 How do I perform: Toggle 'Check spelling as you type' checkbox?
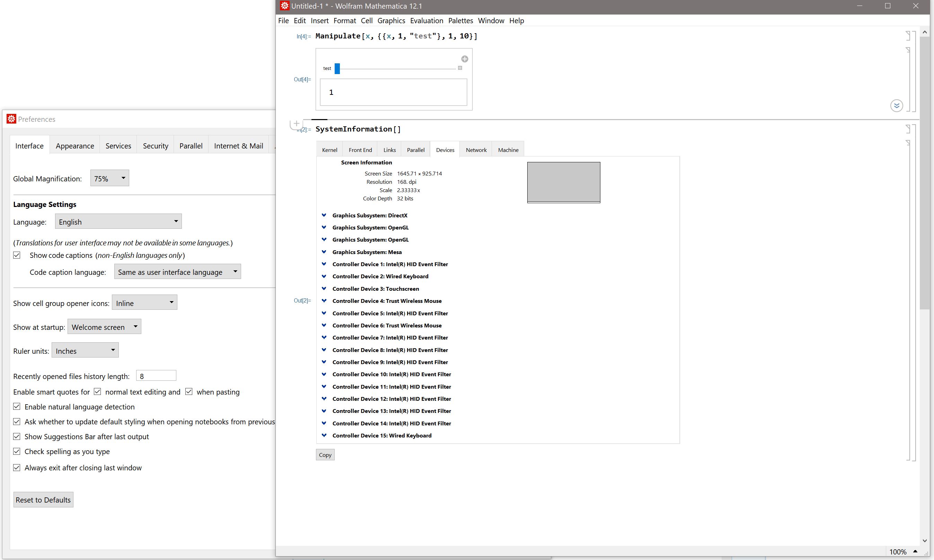(x=17, y=451)
